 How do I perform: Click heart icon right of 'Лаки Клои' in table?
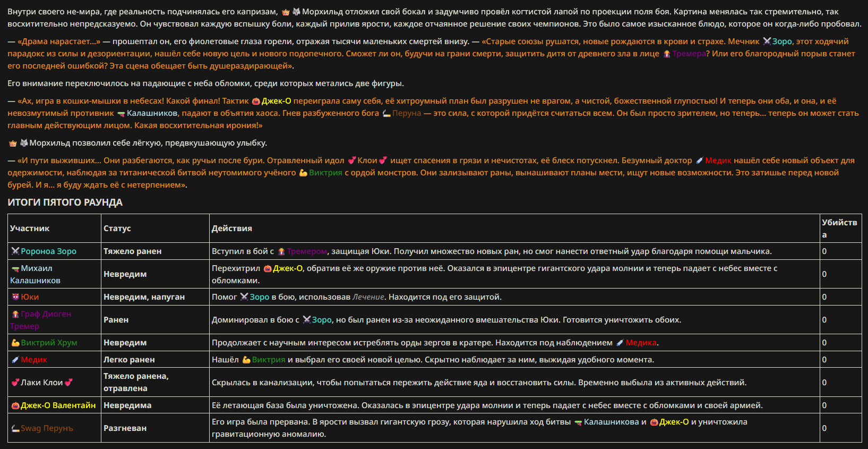click(x=69, y=383)
